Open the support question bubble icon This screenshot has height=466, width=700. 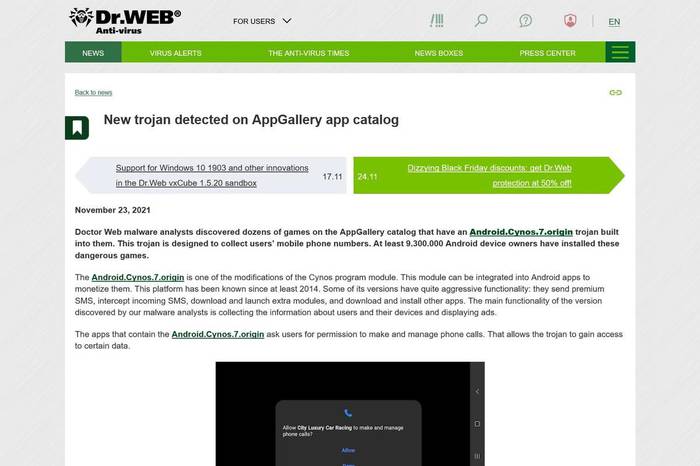click(x=525, y=21)
